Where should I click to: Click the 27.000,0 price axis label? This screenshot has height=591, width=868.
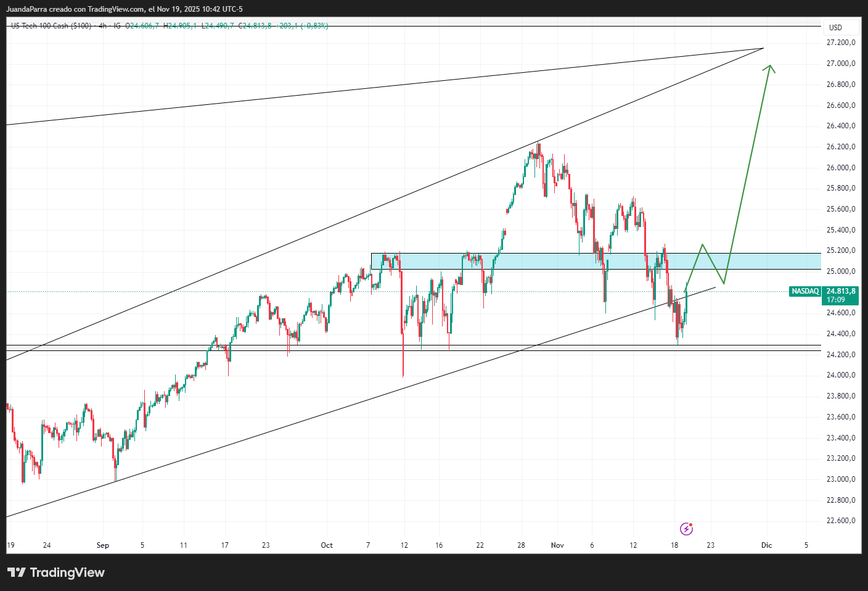point(840,64)
